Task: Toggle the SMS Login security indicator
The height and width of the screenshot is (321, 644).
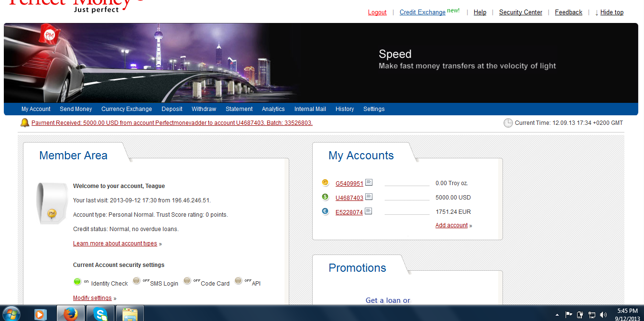Action: point(137,280)
